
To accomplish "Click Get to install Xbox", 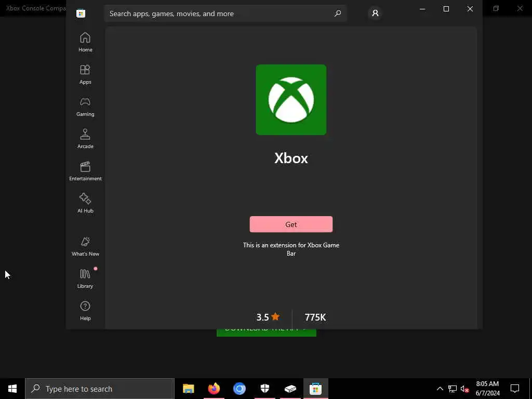I will (291, 224).
